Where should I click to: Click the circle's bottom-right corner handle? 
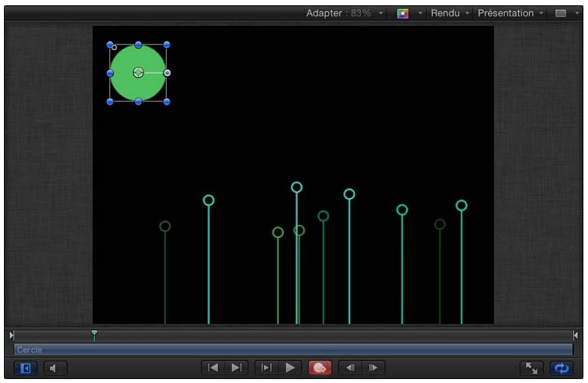(167, 102)
